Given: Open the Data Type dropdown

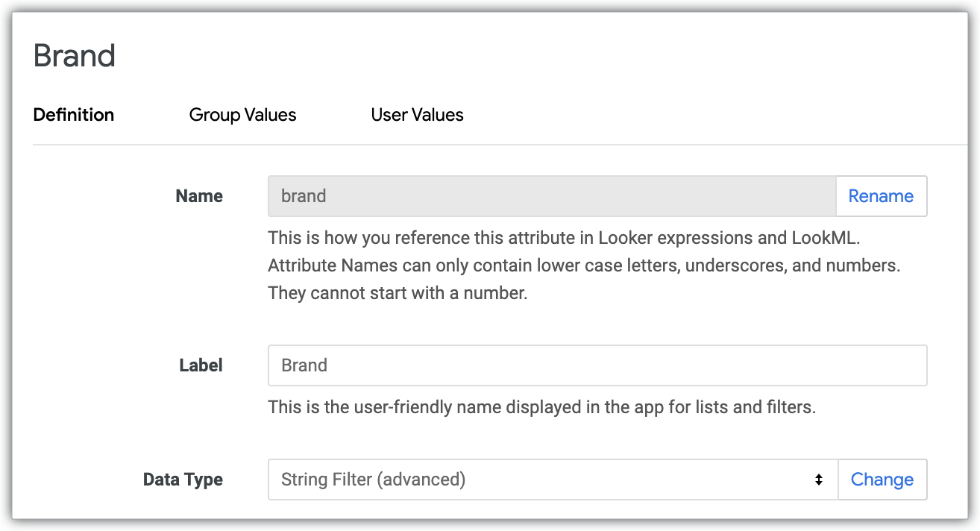Looking at the screenshot, I should 552,480.
